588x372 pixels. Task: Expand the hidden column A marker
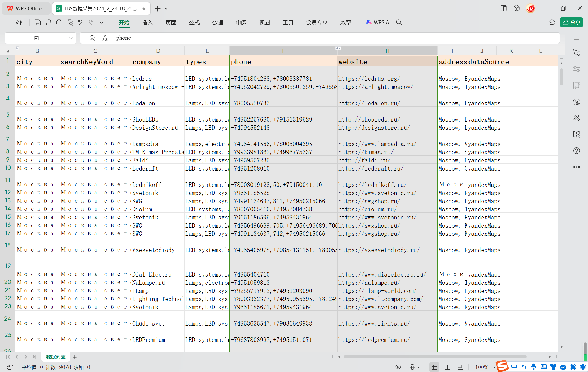tap(17, 48)
